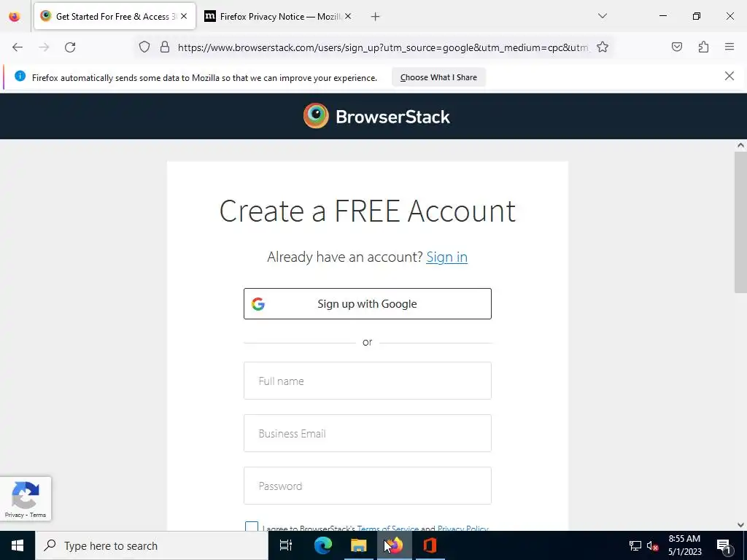The height and width of the screenshot is (560, 747).
Task: Click Firefox taskbar icon
Action: click(x=394, y=545)
